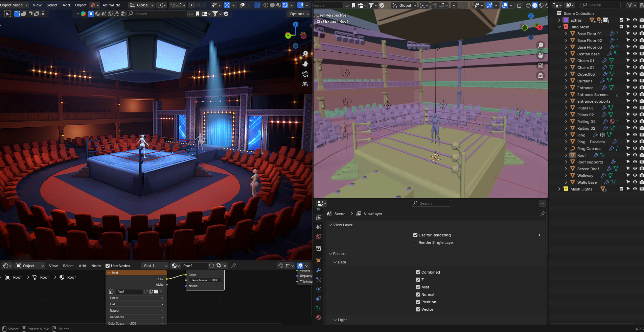Open the View menu in left viewport
The height and width of the screenshot is (332, 644).
tap(37, 5)
